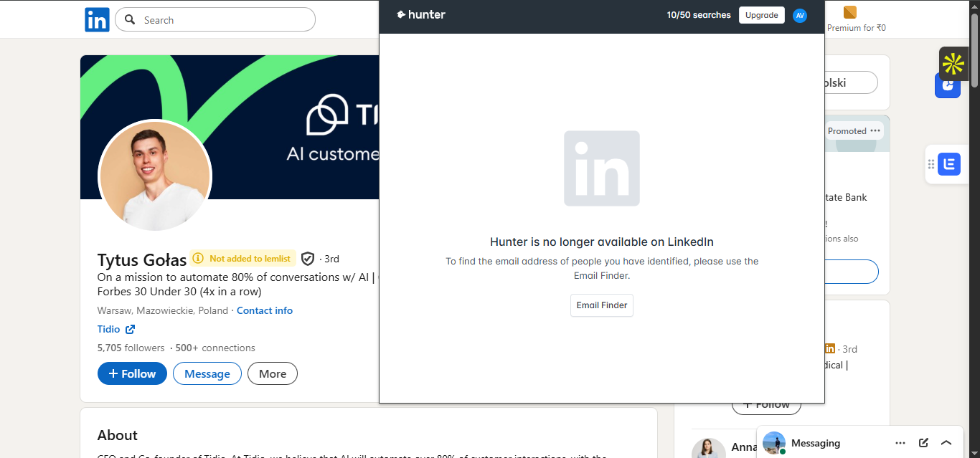Open Tytus Gołas profile photo
Image resolution: width=980 pixels, height=458 pixels.
click(x=155, y=176)
